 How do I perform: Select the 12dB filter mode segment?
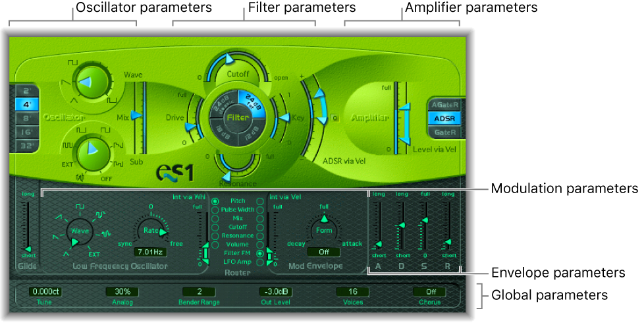point(252,132)
